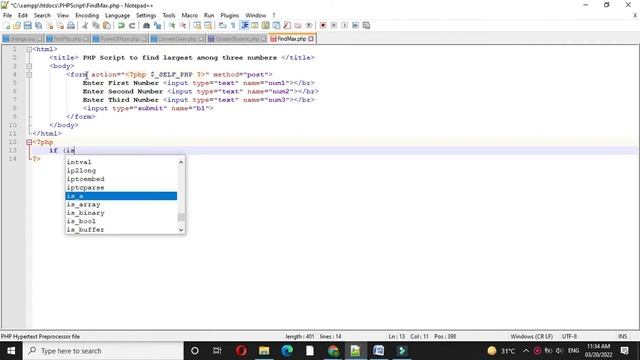Screen dimensions: 640x360
Task: Click the Replace toolbar icon
Action: point(157,25)
